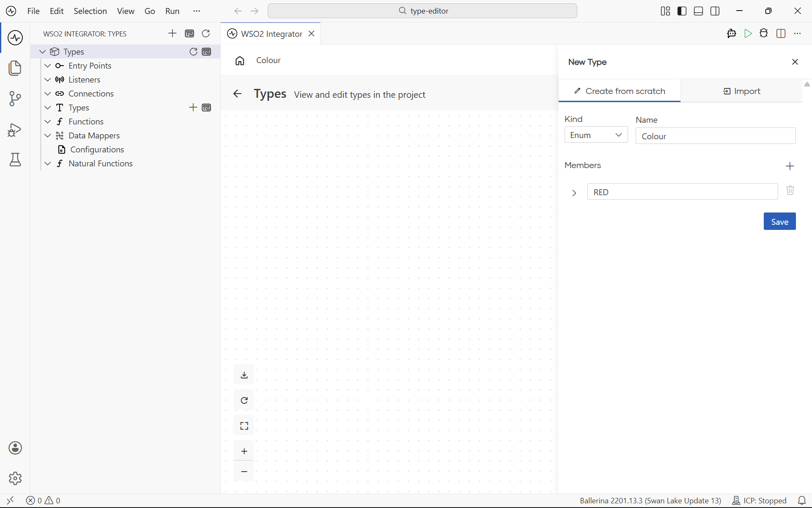Collapse the Connections tree node

[x=48, y=94]
